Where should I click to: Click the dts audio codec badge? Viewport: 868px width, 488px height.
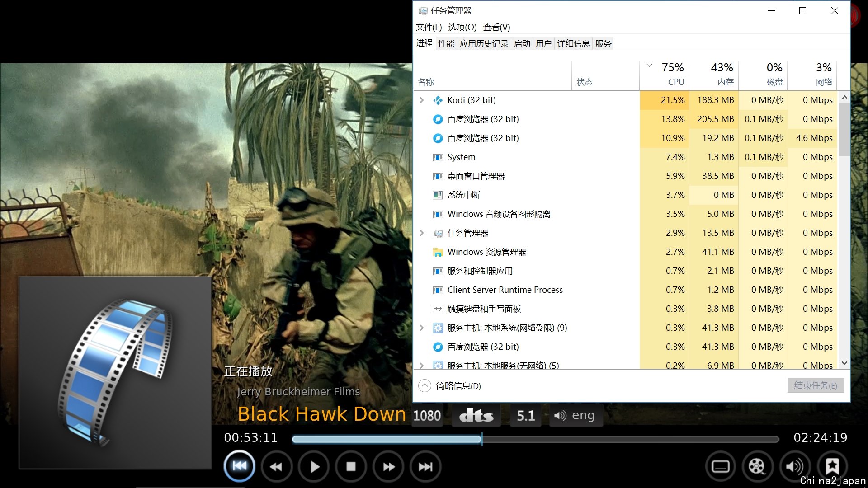point(476,415)
